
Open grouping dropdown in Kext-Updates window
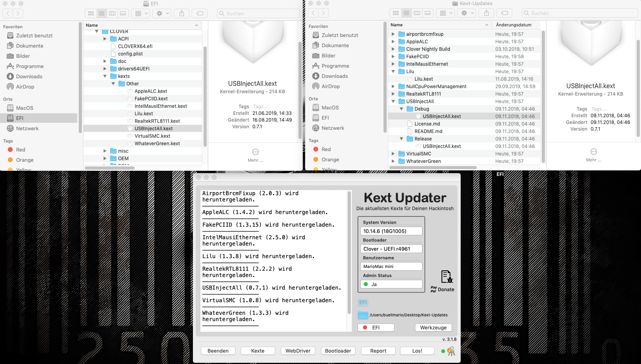click(x=446, y=13)
